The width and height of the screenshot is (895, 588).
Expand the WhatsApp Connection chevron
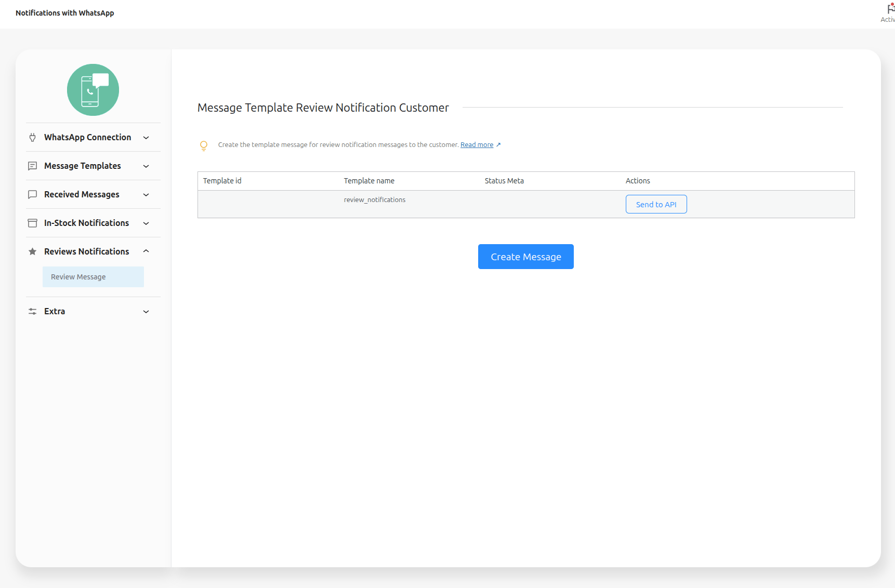146,138
